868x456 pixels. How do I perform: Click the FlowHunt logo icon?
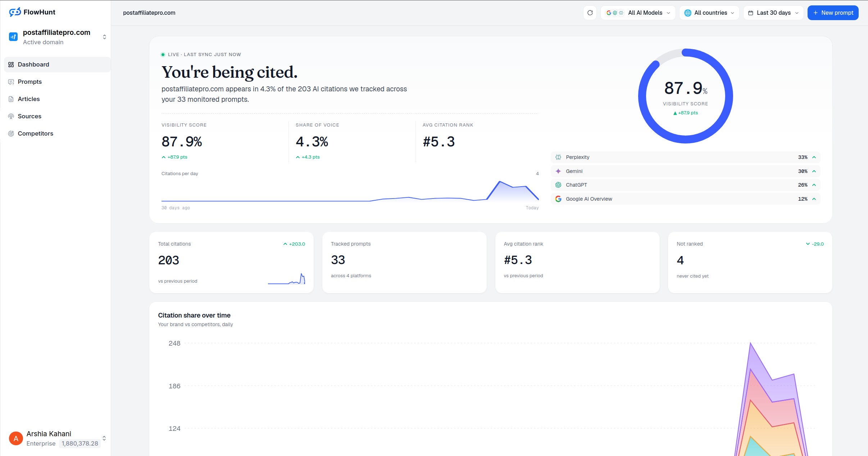tap(15, 12)
